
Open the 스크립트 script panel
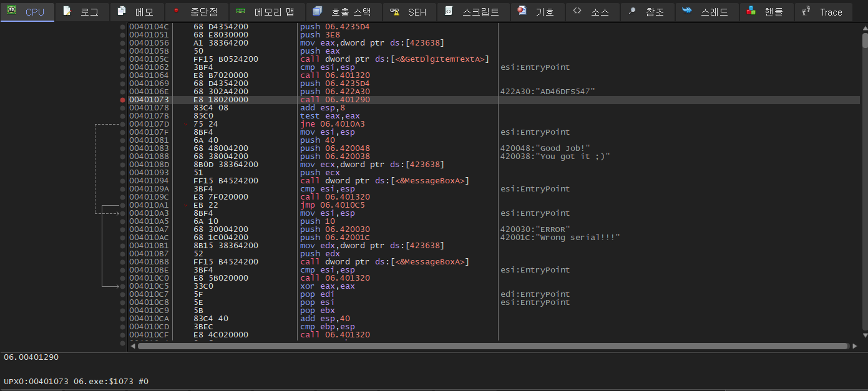pos(472,11)
